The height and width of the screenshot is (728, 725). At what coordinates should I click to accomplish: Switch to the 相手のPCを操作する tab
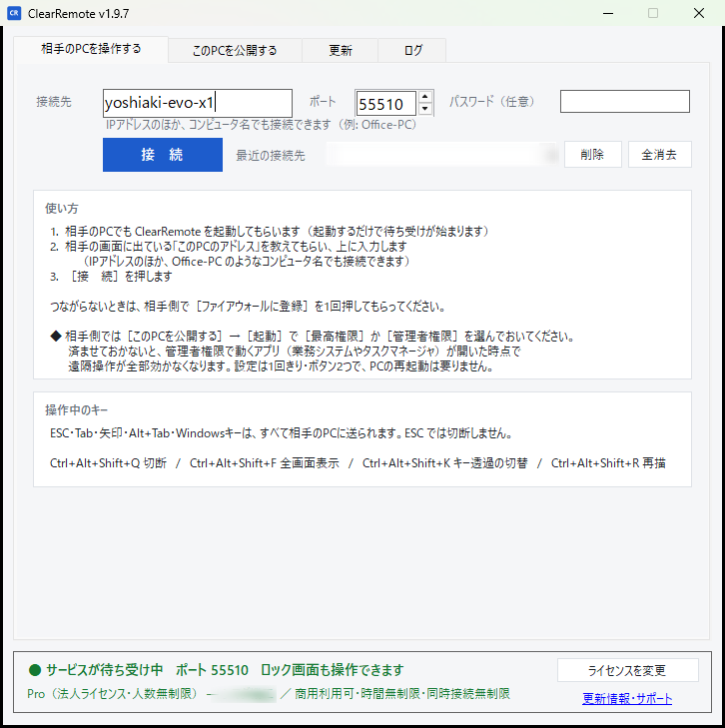tap(91, 49)
